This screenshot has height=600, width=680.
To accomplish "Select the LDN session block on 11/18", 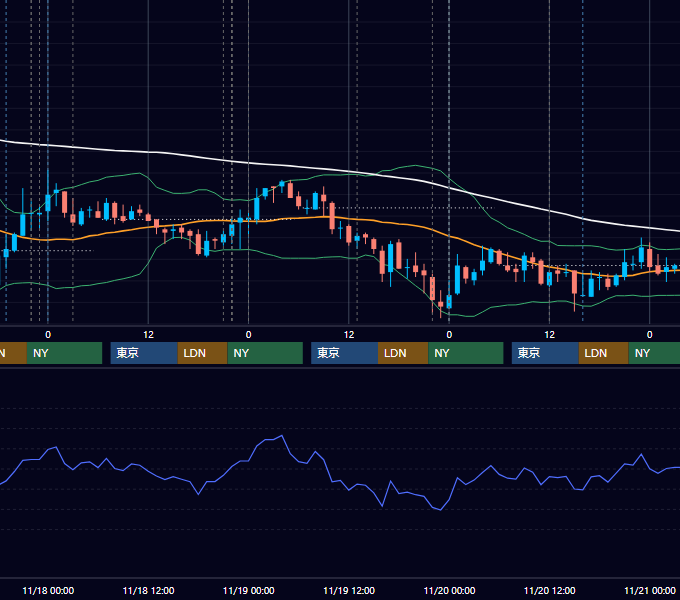I will tap(203, 353).
